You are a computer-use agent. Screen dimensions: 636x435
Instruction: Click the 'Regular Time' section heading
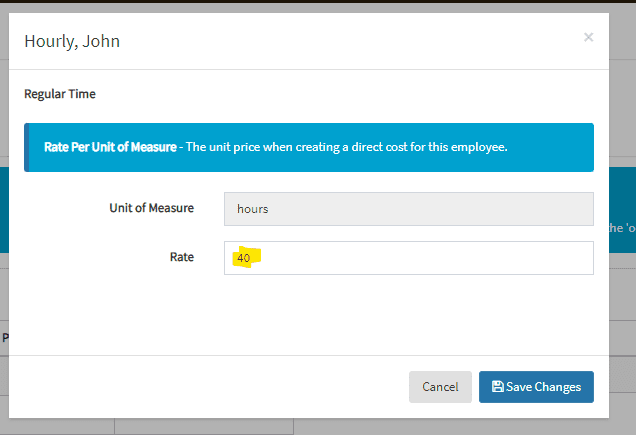tap(60, 95)
